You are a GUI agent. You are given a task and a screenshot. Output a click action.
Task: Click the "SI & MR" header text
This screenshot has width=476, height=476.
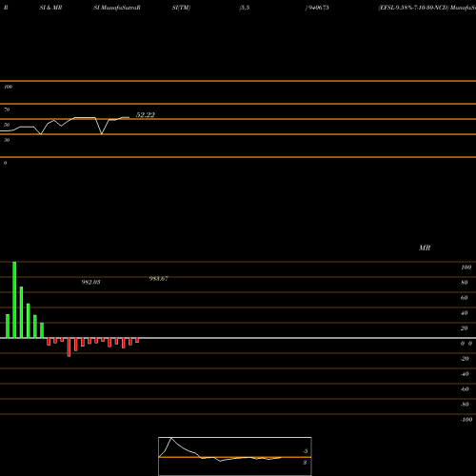[50, 8]
